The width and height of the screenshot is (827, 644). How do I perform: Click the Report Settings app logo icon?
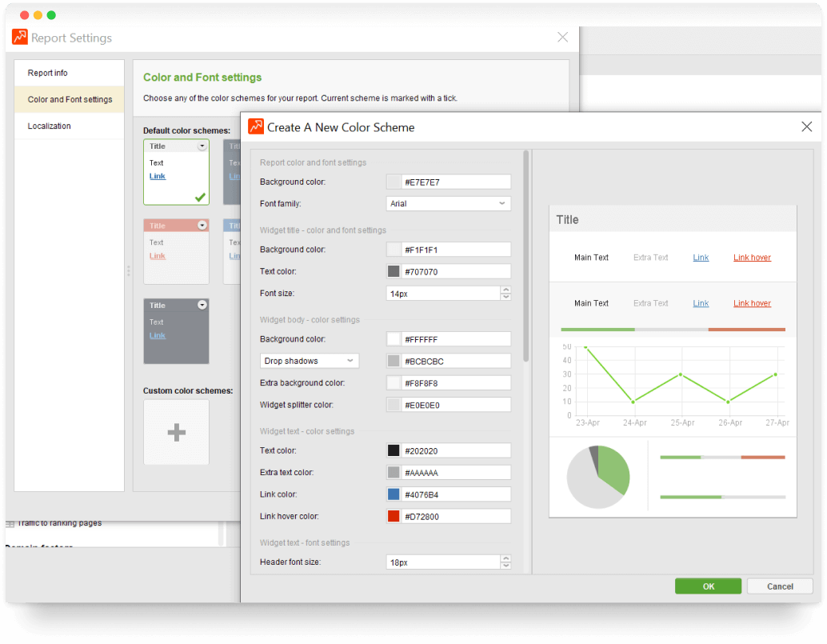pos(20,37)
